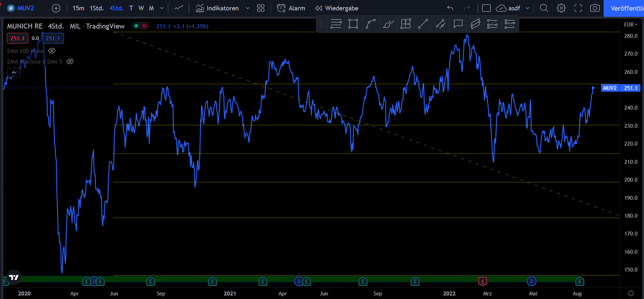Select the rectangle drawing tool
The width and height of the screenshot is (644, 299).
point(353,24)
